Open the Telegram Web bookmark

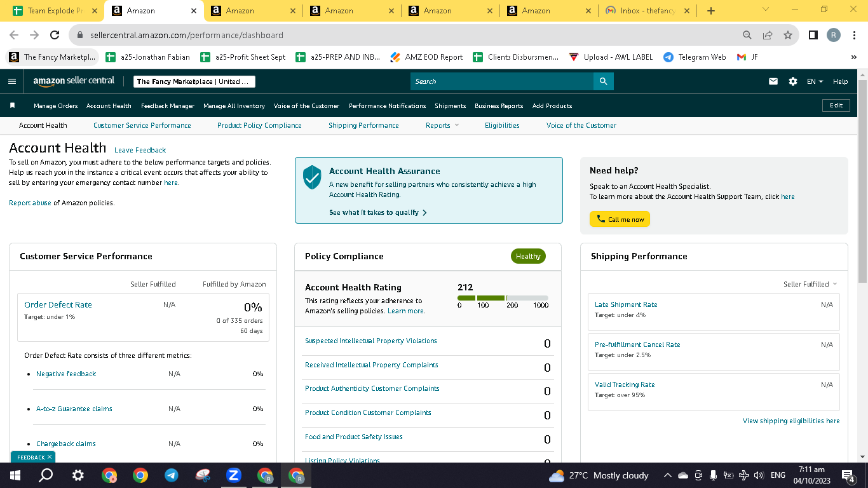(695, 57)
